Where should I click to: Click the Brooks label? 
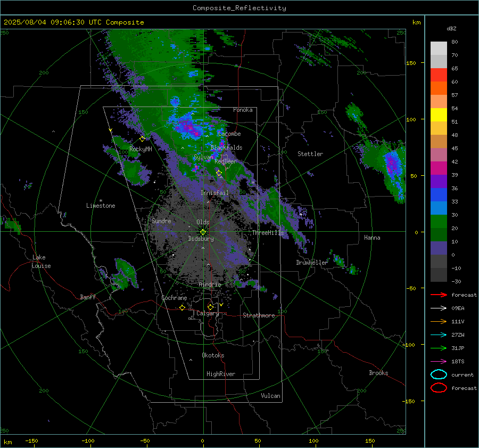[x=378, y=373]
